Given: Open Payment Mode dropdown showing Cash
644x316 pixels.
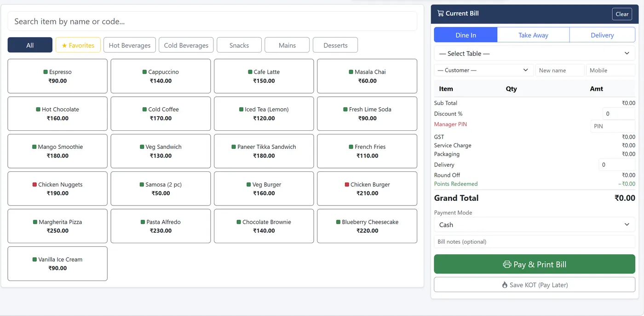Looking at the screenshot, I should [535, 225].
